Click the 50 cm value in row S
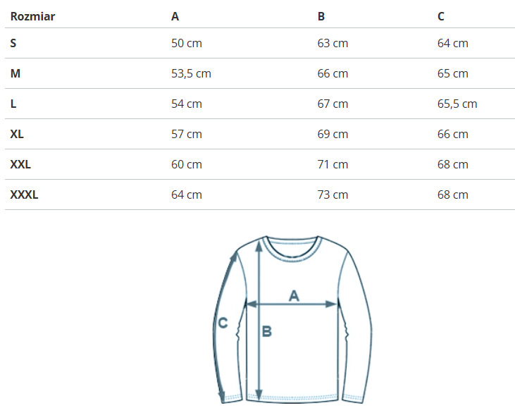515x420 pixels. [187, 43]
